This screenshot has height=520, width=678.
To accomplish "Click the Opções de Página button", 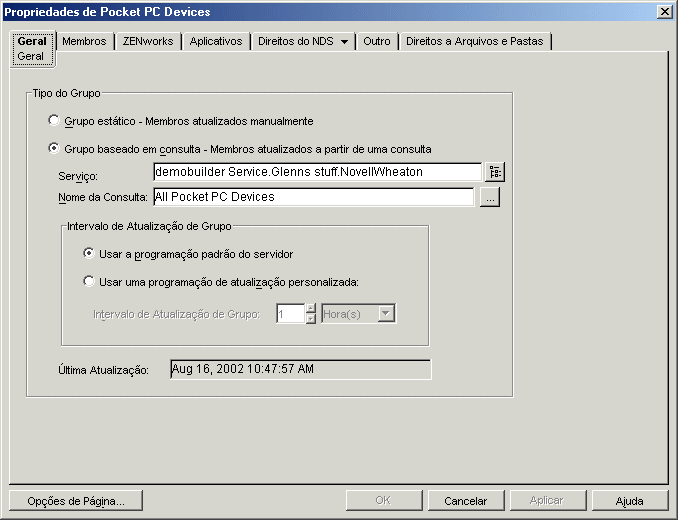I will 76,501.
